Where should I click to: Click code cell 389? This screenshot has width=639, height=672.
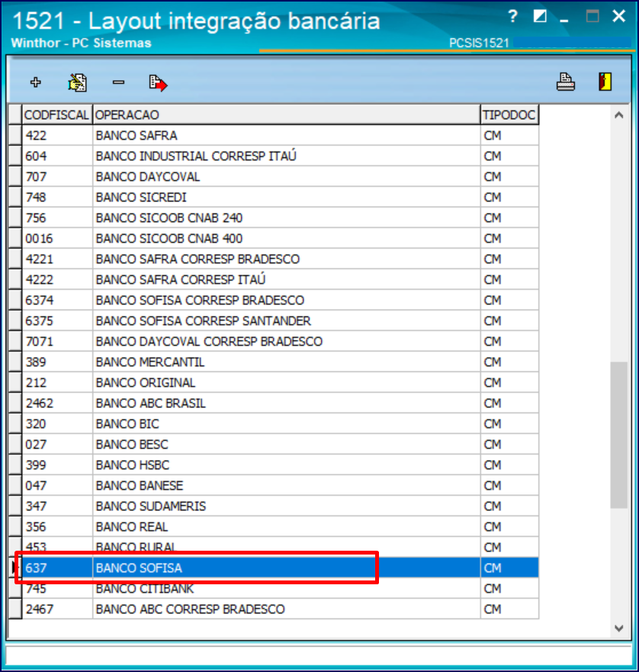(57, 362)
